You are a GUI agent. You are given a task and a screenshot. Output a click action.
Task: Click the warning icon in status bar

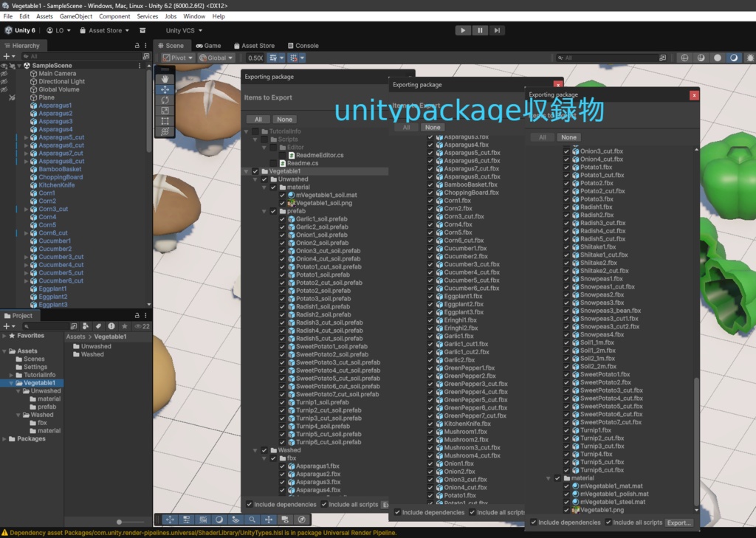pos(5,533)
